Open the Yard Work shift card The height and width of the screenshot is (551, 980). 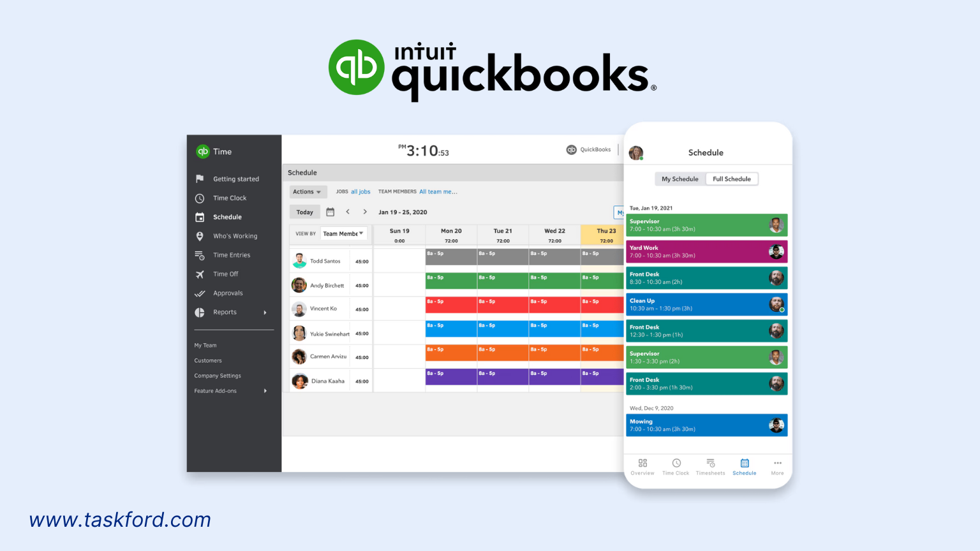pos(707,252)
